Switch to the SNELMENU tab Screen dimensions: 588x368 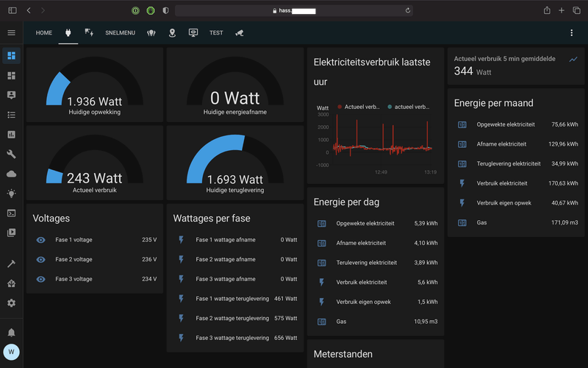click(x=120, y=32)
